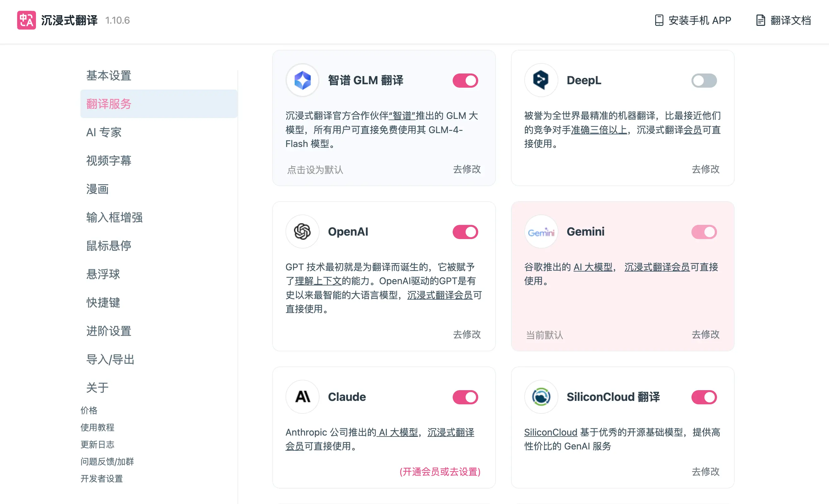Click (开通会员或去设置) on Claude card

pos(440,472)
